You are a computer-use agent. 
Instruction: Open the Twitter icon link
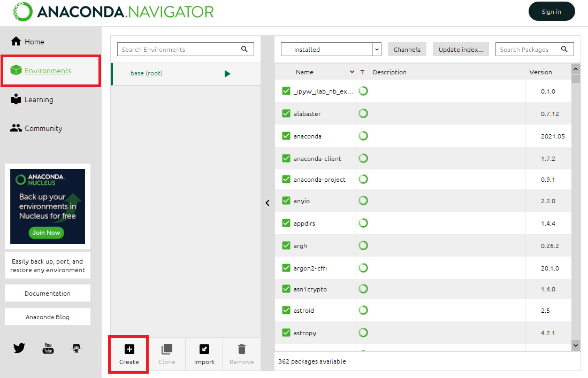19,348
